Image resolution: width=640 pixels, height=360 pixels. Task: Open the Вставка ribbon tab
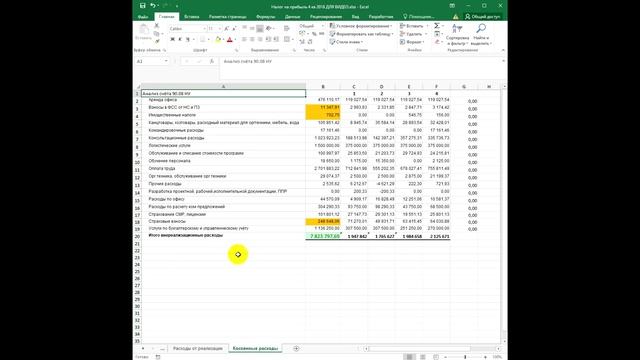tap(191, 17)
